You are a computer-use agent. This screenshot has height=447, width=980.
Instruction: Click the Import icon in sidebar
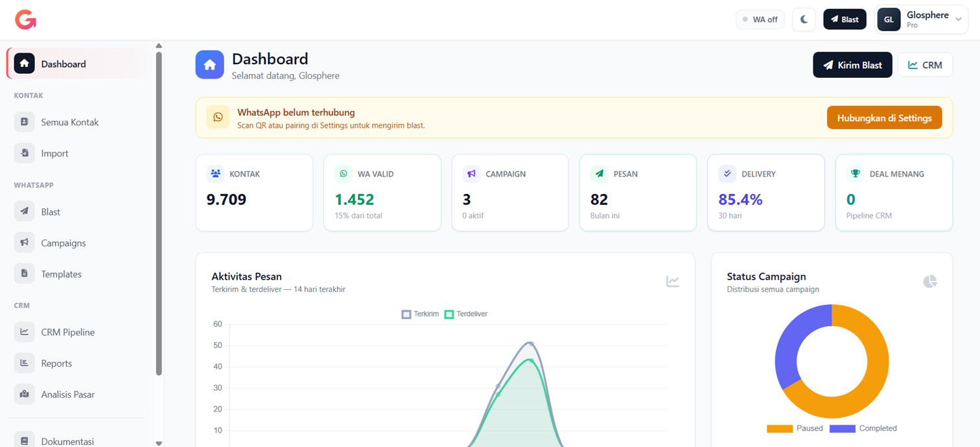[24, 153]
